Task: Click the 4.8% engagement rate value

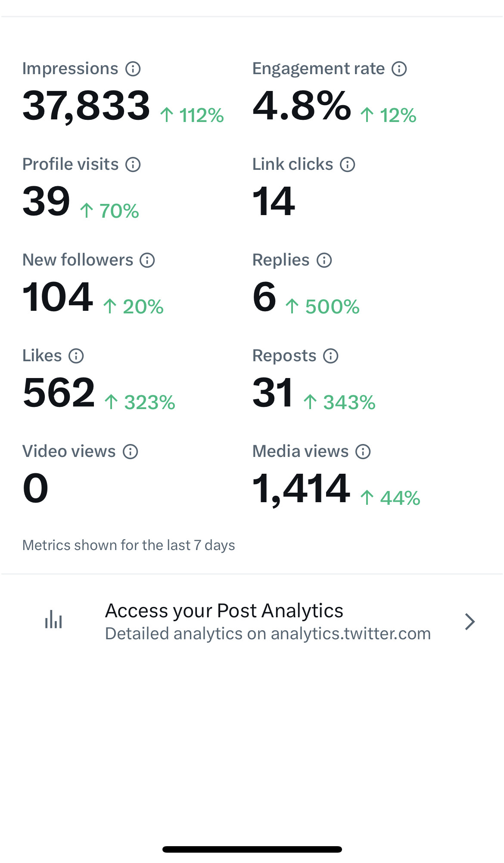Action: coord(302,106)
